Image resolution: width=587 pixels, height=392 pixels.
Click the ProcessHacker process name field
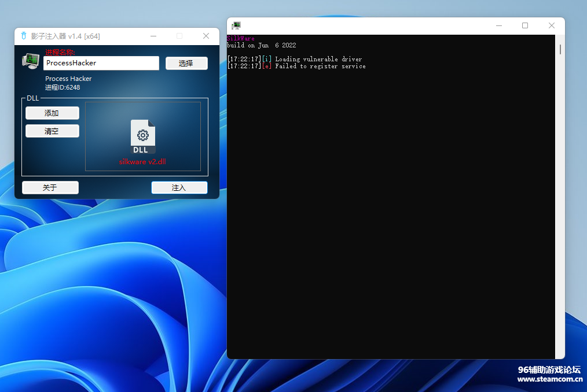pos(101,63)
